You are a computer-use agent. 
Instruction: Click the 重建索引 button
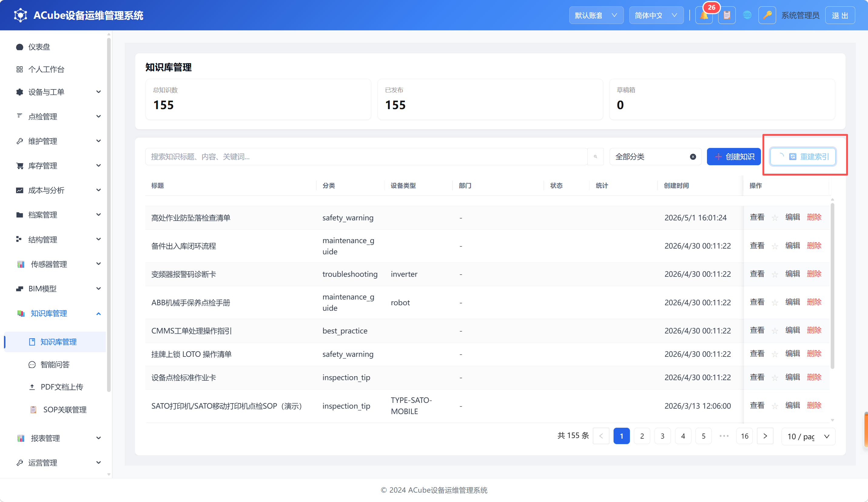point(802,157)
